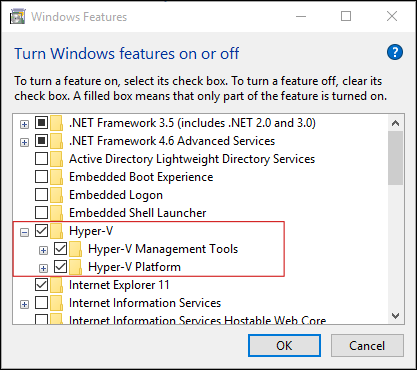Click the Windows Features title bar icon

tap(17, 17)
